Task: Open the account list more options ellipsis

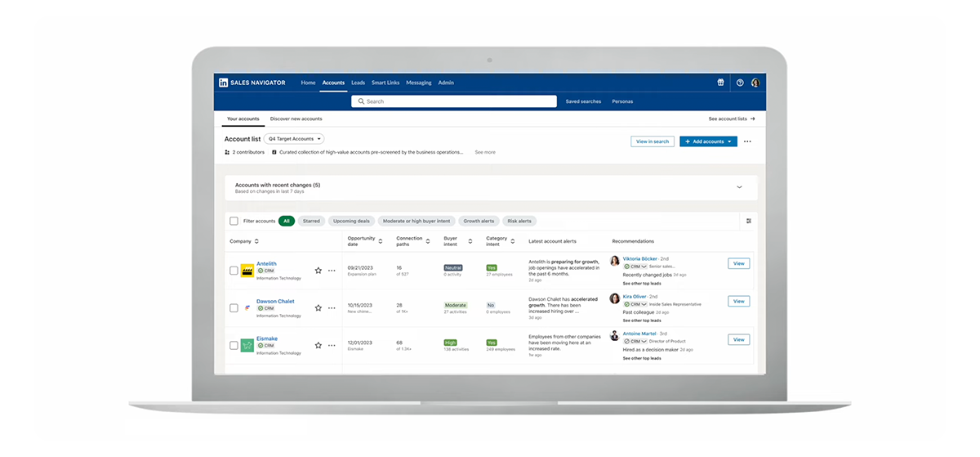Action: coord(747,141)
